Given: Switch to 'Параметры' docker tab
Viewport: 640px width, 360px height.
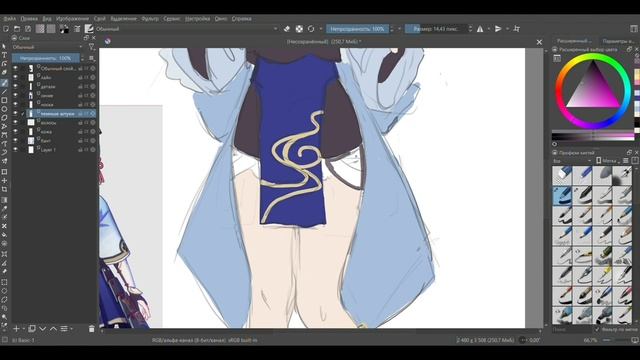Looking at the screenshot, I should (617, 41).
